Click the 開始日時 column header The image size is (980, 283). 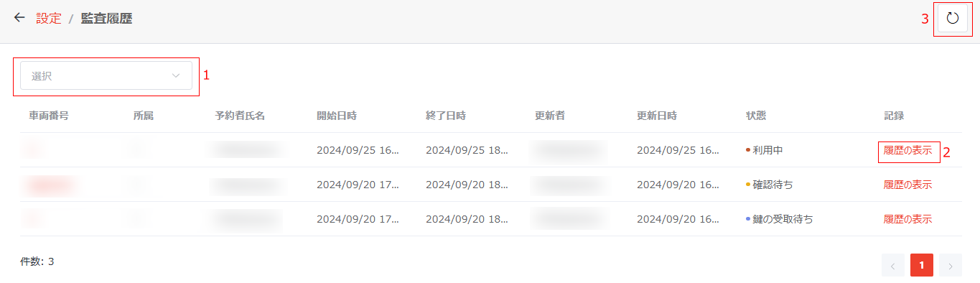tap(337, 116)
